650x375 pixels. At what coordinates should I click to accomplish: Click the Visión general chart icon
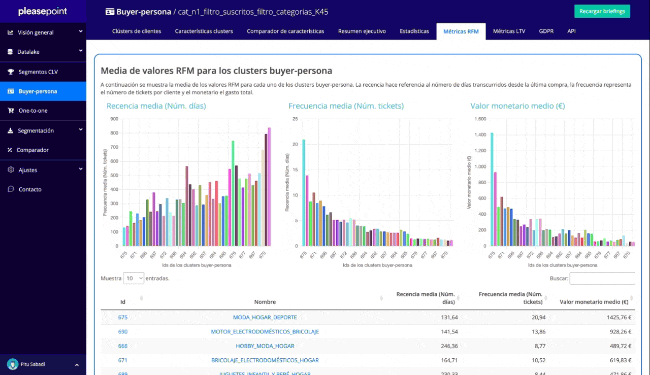[x=10, y=32]
